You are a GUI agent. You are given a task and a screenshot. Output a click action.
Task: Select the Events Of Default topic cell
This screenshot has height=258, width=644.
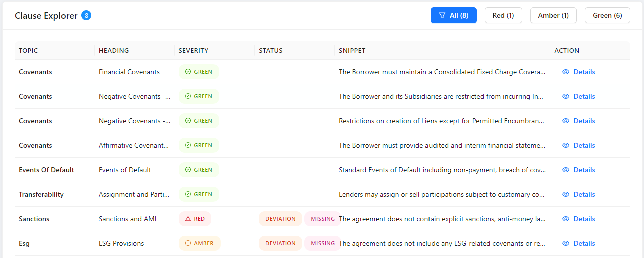tap(46, 170)
